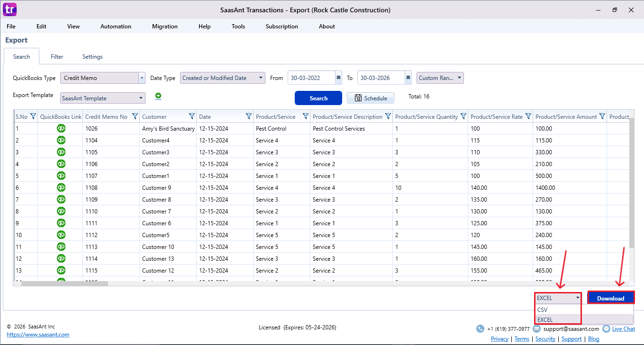
Task: Open QuickBooks link for credit memo 1112
Action: (x=61, y=235)
